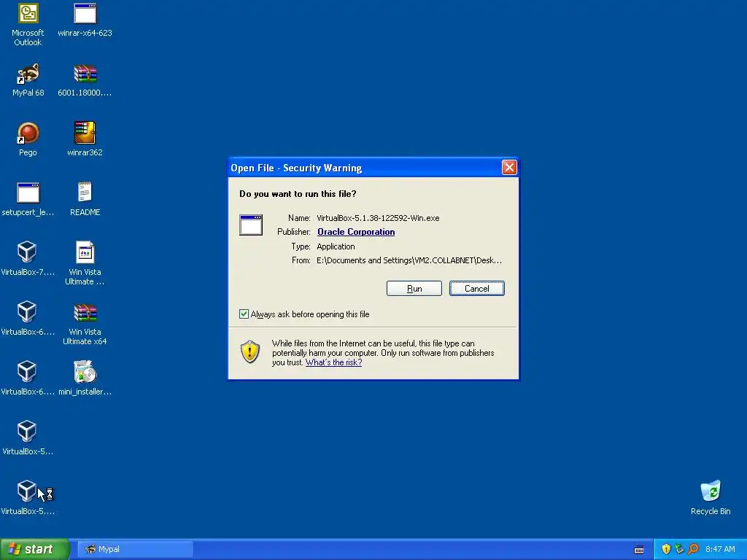This screenshot has width=747, height=560.
Task: Click the E:\Documents and Settings path text
Action: pyautogui.click(x=409, y=260)
